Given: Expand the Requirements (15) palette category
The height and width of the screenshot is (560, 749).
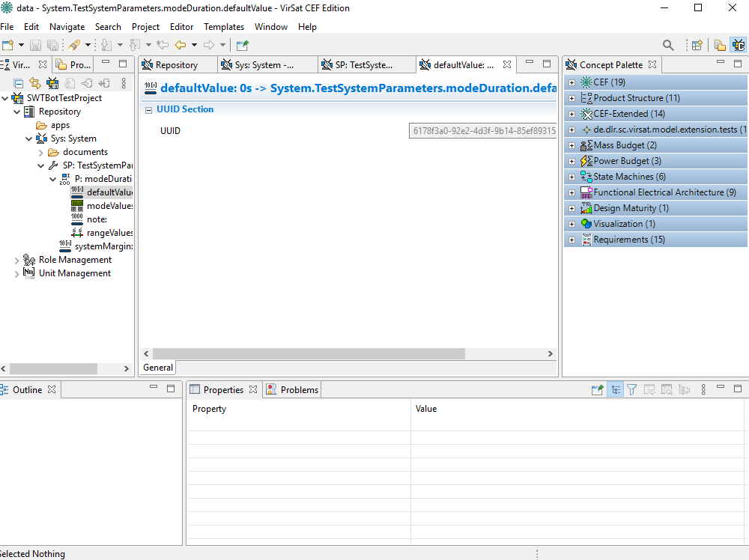Looking at the screenshot, I should pos(571,239).
